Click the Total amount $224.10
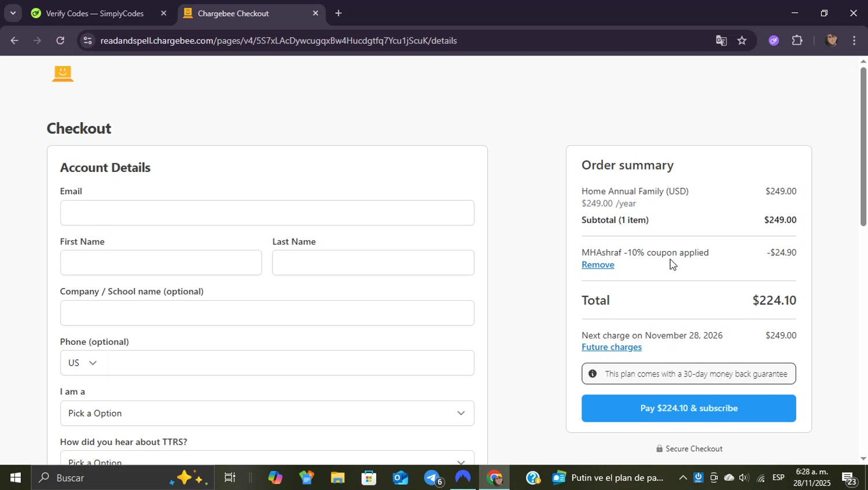The width and height of the screenshot is (868, 490). click(774, 300)
